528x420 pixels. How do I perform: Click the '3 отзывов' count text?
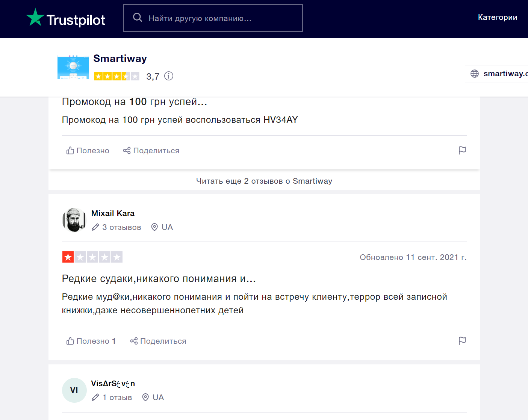122,227
